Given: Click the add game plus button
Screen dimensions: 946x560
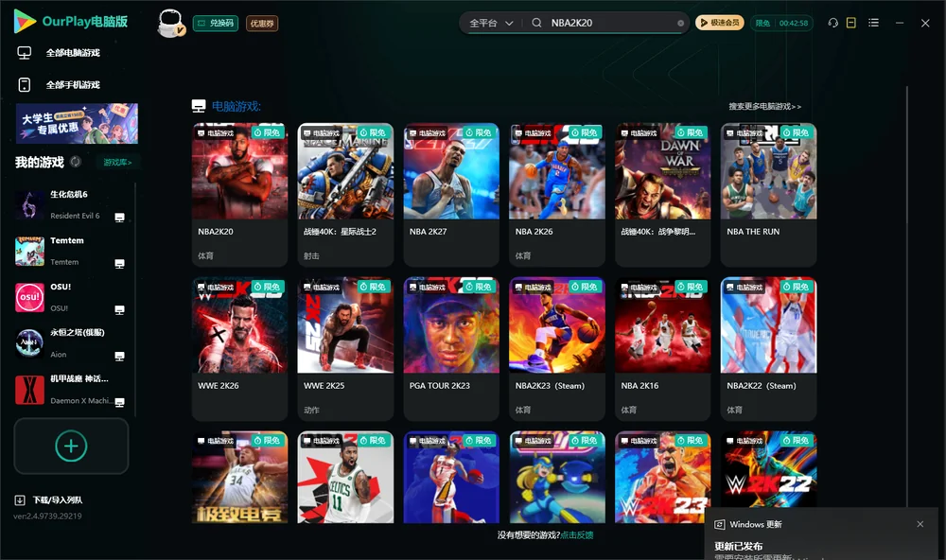Looking at the screenshot, I should tap(71, 446).
